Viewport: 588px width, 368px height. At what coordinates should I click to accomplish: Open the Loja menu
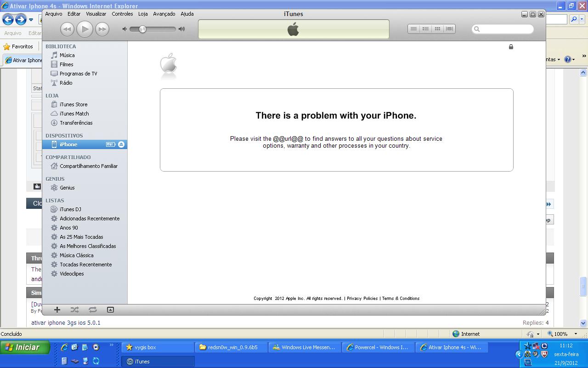143,14
